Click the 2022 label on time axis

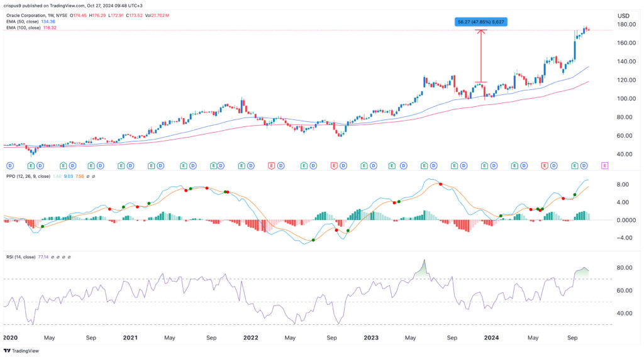250,338
